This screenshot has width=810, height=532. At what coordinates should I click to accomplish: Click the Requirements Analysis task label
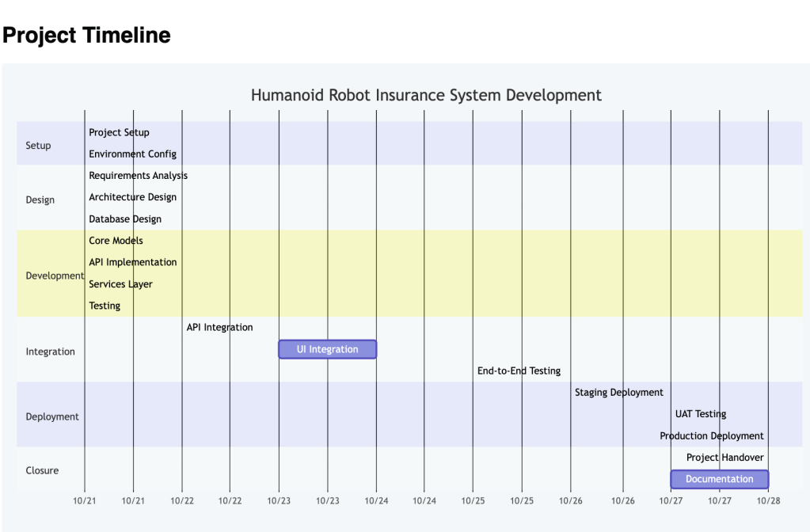138,175
